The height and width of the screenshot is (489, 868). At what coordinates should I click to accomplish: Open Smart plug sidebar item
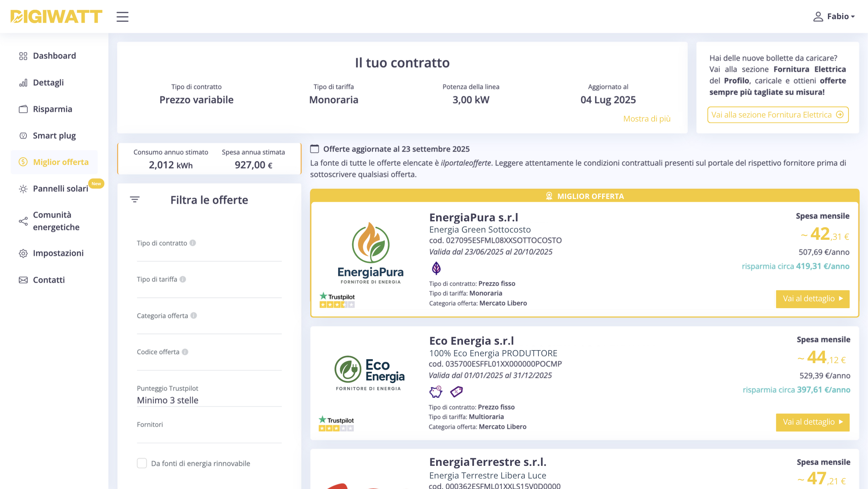click(54, 136)
